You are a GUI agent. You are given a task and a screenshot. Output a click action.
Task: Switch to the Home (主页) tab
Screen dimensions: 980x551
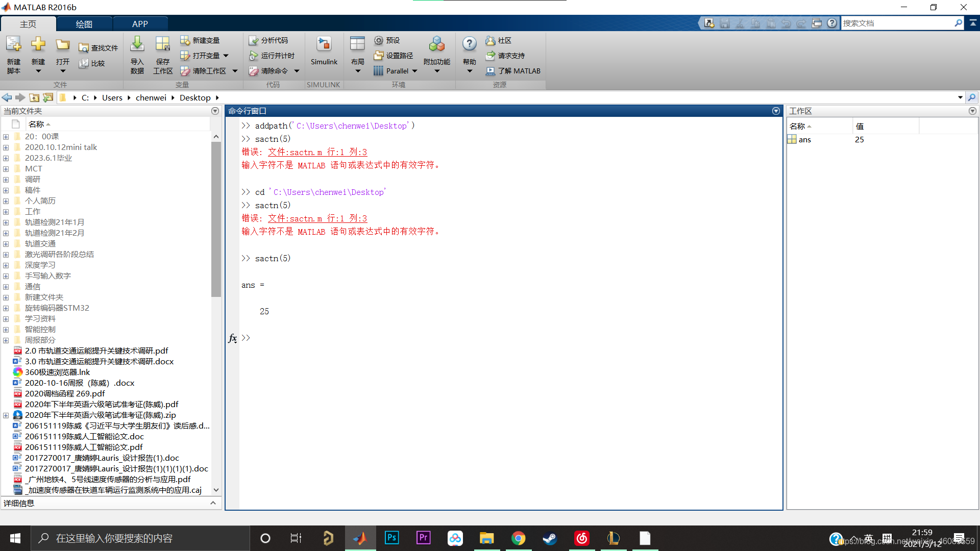tap(28, 24)
